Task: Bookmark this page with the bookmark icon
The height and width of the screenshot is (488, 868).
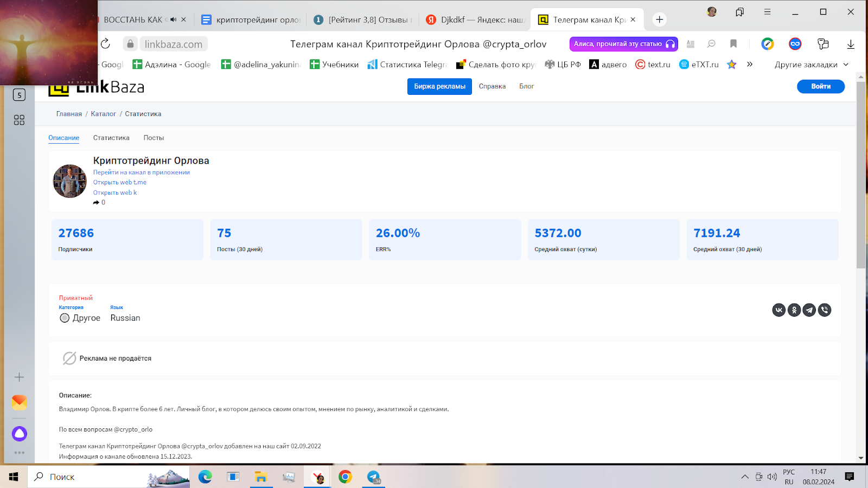Action: 733,44
